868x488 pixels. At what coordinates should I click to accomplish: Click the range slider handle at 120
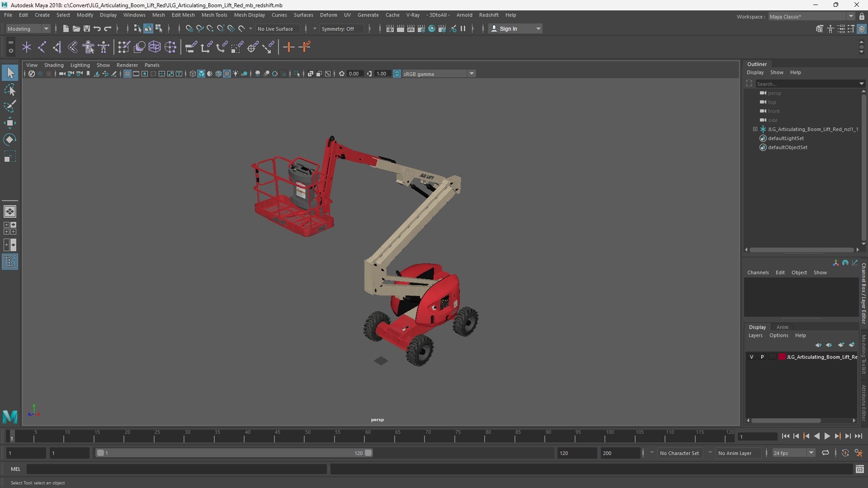[x=368, y=453]
